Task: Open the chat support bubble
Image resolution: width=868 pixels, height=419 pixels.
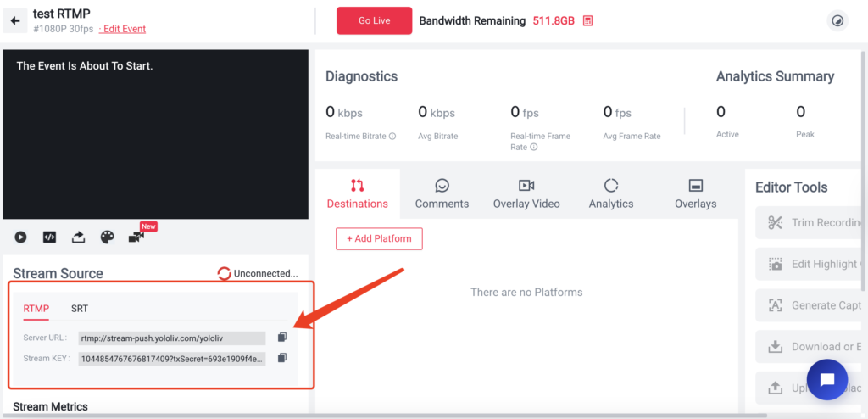Action: tap(827, 380)
